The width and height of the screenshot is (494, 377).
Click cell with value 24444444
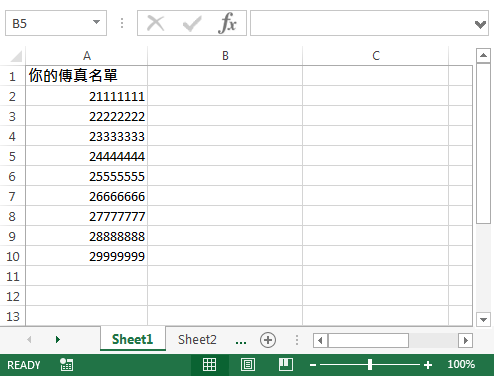coord(87,156)
